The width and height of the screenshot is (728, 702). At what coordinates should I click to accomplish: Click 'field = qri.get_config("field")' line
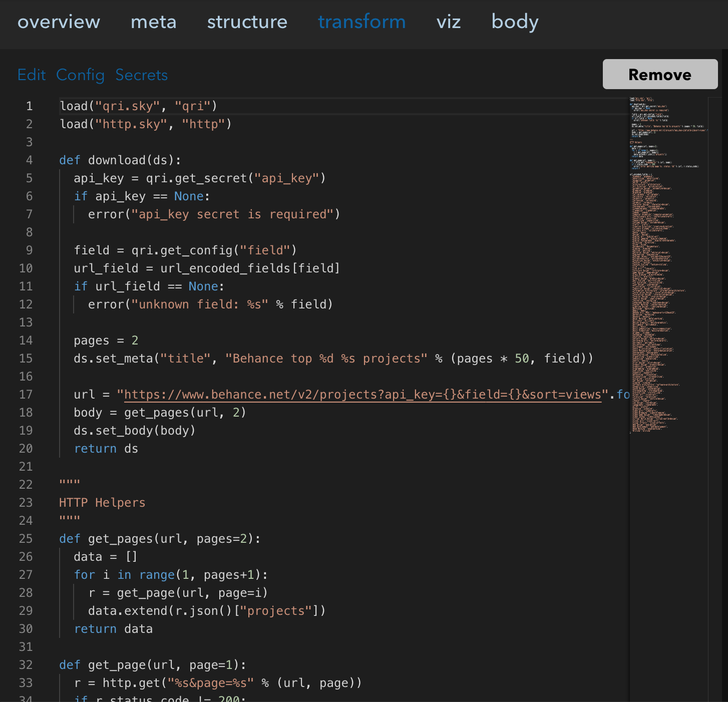point(185,250)
